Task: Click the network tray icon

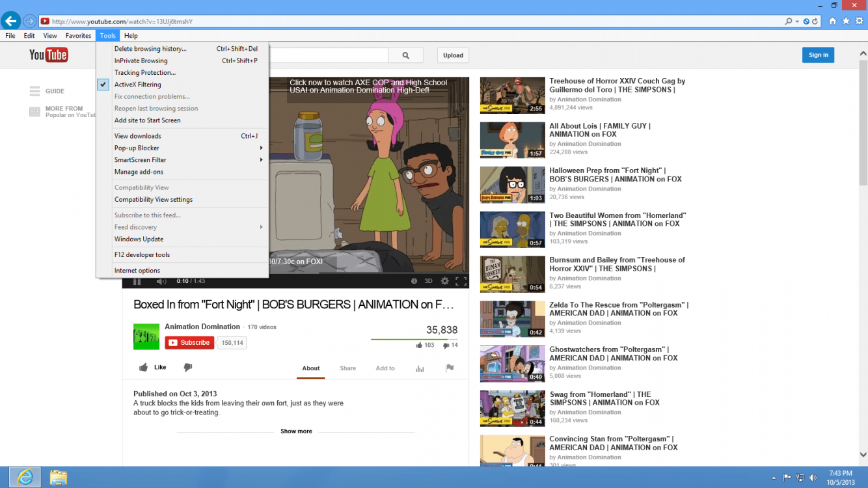Action: coord(800,478)
